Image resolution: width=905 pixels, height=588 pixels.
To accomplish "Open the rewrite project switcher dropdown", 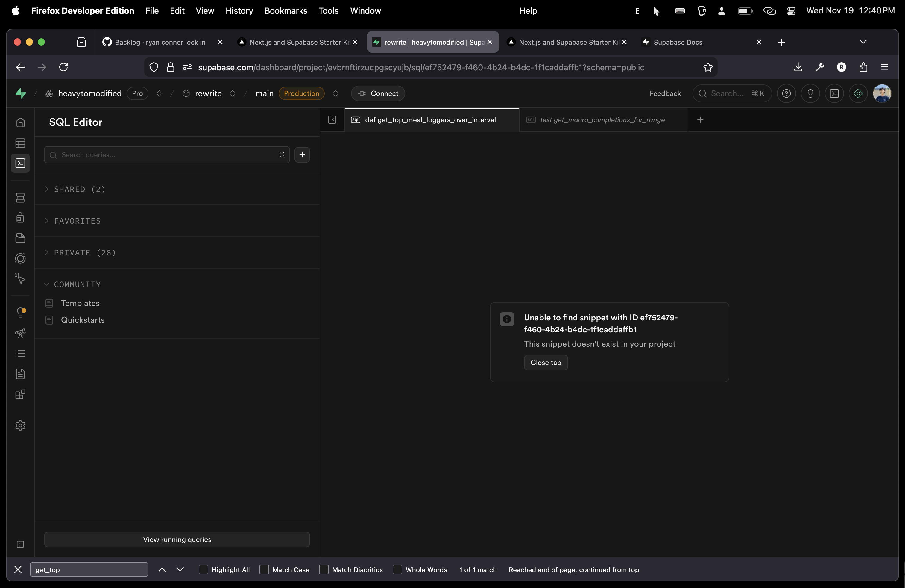I will pos(232,94).
